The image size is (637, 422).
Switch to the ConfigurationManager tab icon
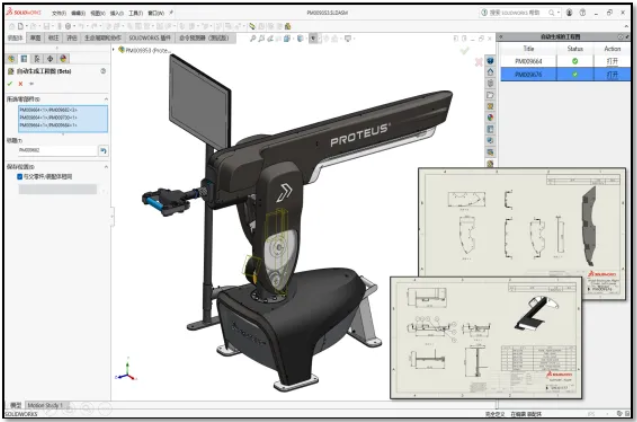pyautogui.click(x=34, y=59)
